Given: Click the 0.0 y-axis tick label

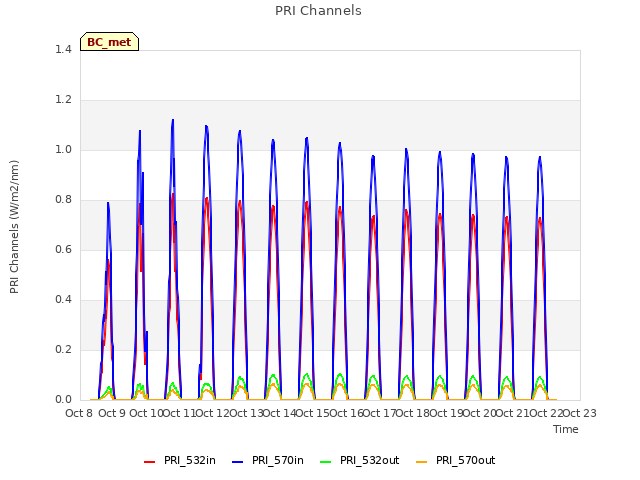Looking at the screenshot, I should pos(63,400).
